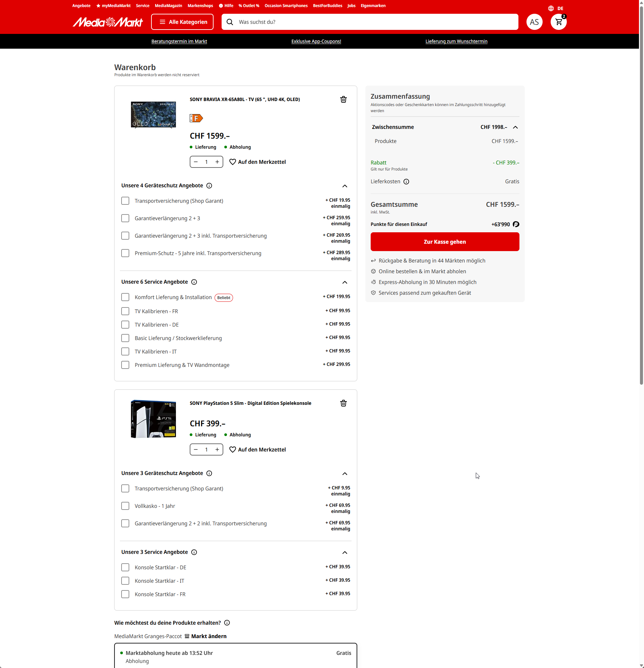Add Sony Bravia TV to Merkzettel
This screenshot has height=668, width=644.
pos(258,162)
